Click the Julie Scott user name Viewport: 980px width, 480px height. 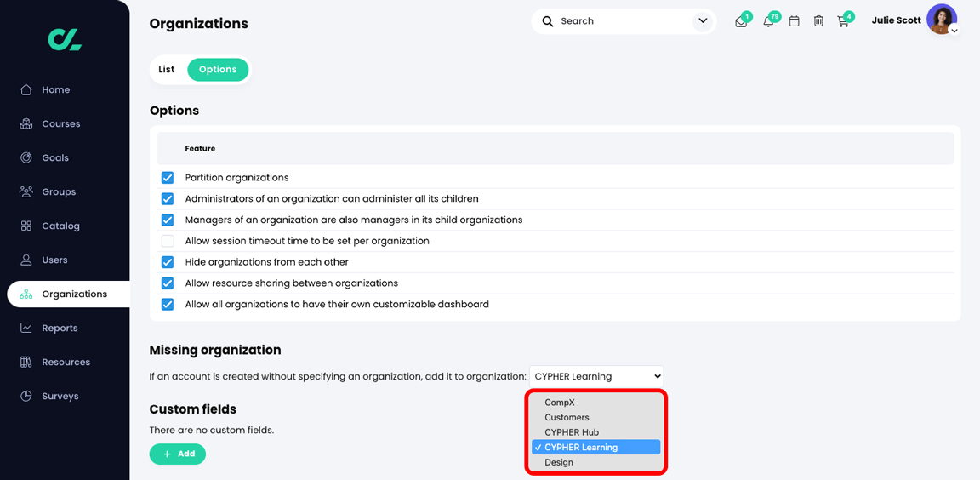897,20
